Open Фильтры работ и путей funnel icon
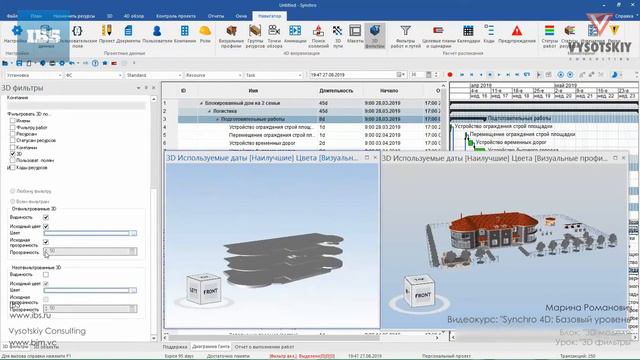Viewport: 640px width, 360px height. pyautogui.click(x=405, y=31)
